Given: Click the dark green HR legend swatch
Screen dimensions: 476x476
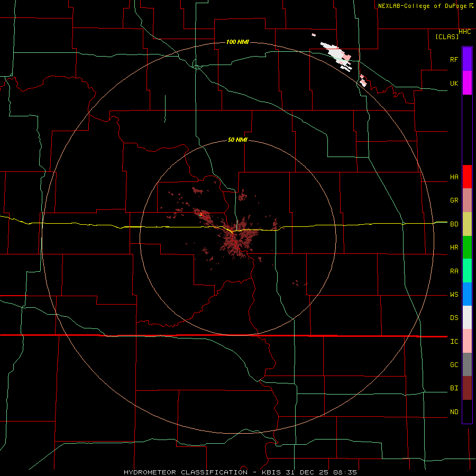Looking at the screenshot, I should coord(467,248).
